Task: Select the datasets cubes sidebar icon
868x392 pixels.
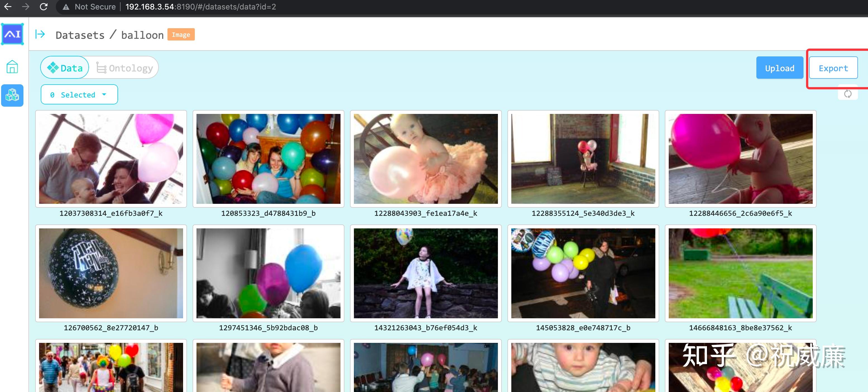Action: point(13,95)
